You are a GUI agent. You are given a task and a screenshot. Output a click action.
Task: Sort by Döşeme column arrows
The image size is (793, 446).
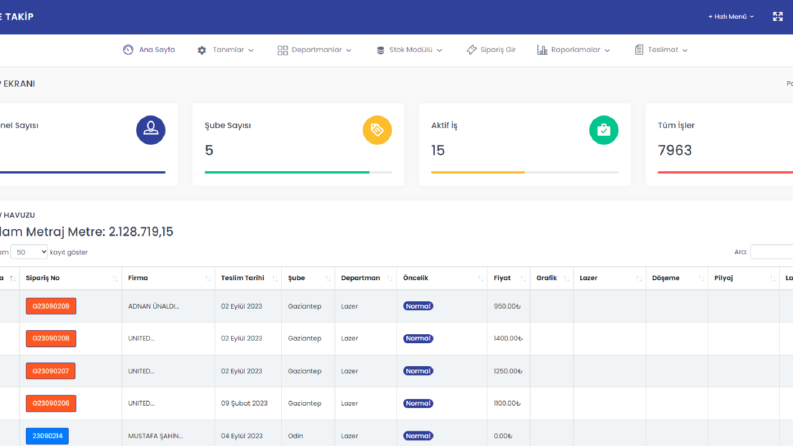(701, 278)
